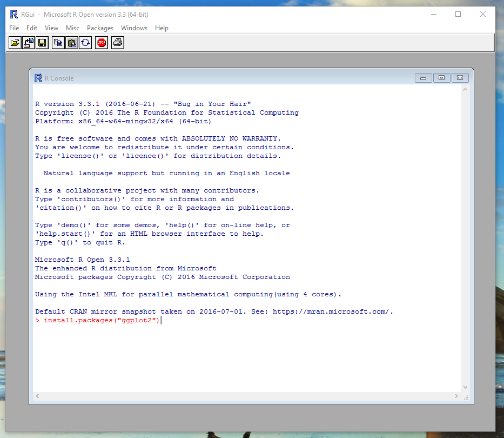Minimize the main RGui window
This screenshot has height=438, width=504.
click(434, 14)
